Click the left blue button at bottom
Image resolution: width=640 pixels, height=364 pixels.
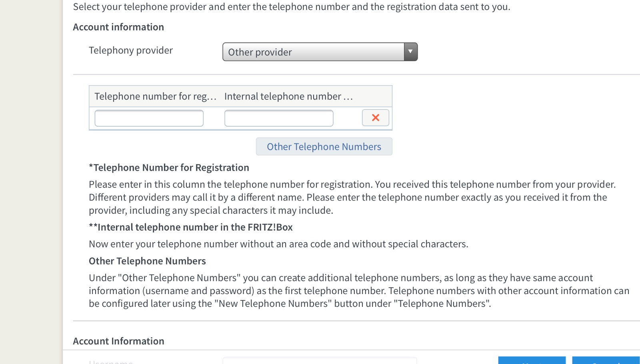(532, 360)
